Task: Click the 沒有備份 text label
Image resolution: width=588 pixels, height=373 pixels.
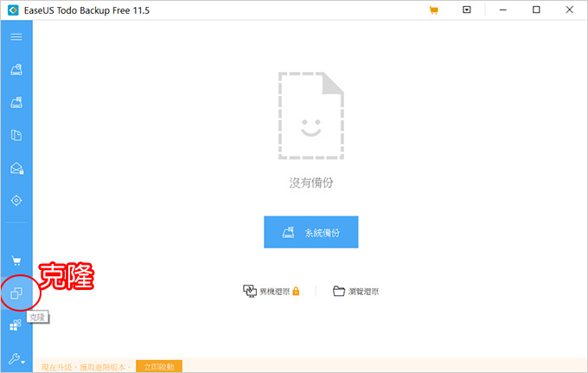Action: (x=311, y=183)
